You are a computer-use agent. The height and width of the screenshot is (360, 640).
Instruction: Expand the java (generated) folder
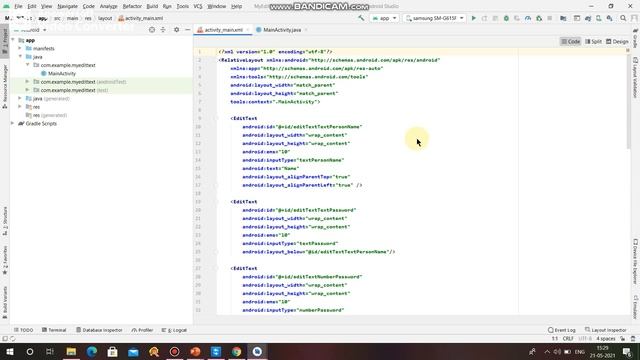click(20, 98)
